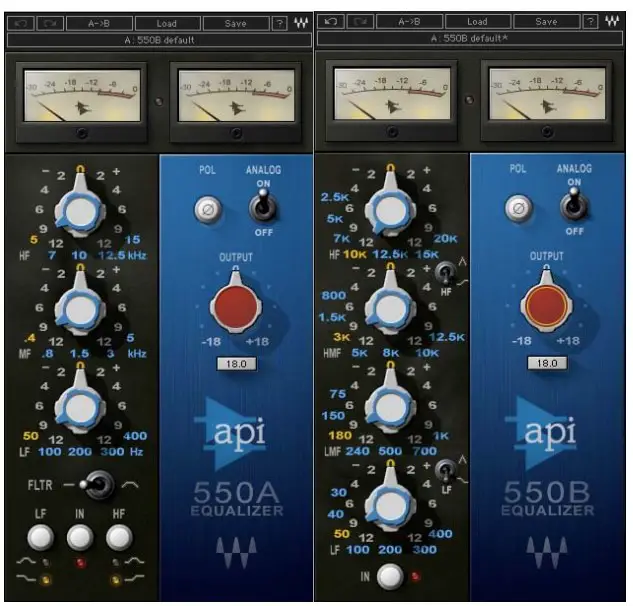Flip the LF shelf/peak switch on 550B
Image resolution: width=633 pixels, height=606 pixels.
coord(445,471)
